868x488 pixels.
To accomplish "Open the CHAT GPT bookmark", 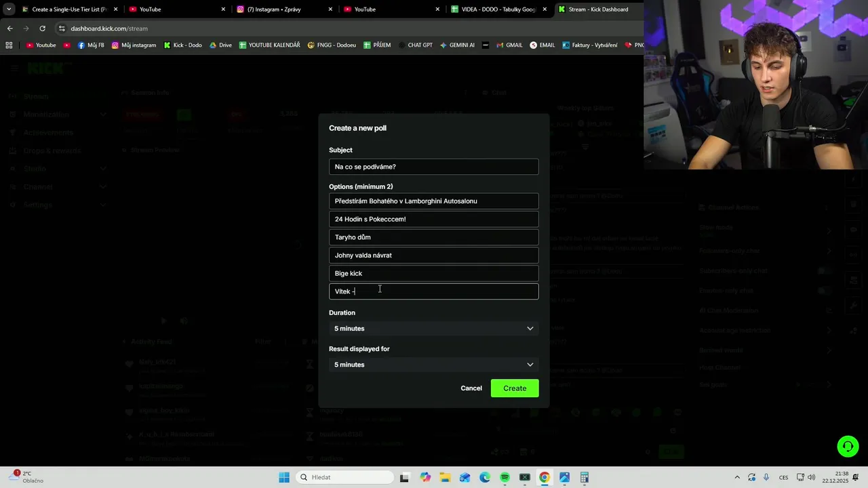I will tap(415, 45).
